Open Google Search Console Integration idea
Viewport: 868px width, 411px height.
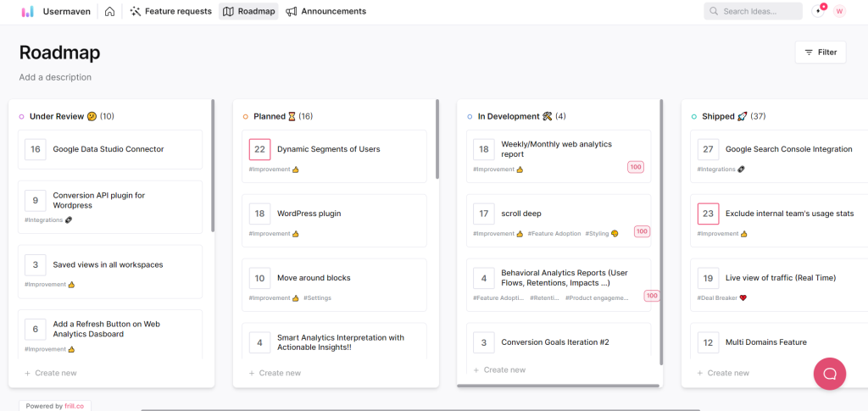(789, 149)
